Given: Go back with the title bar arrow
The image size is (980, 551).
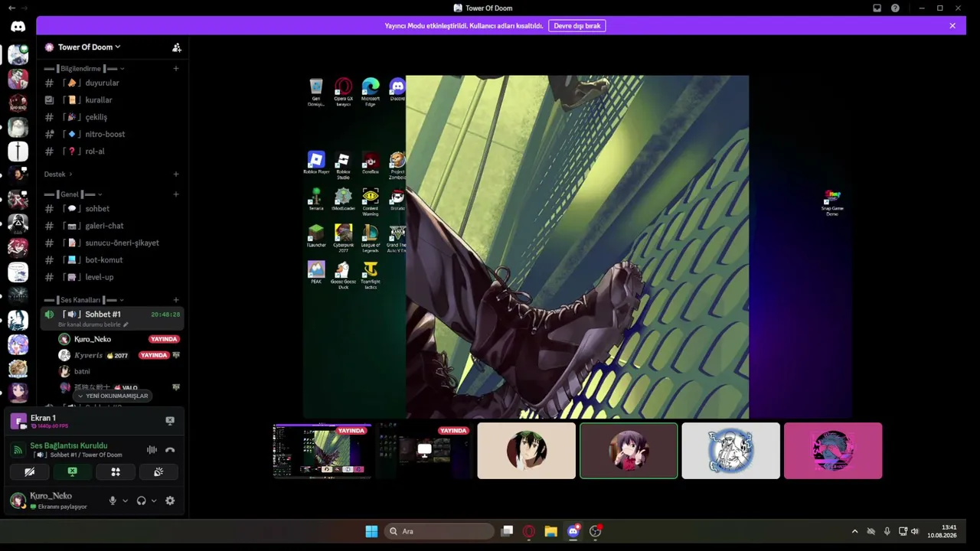Looking at the screenshot, I should click(11, 8).
